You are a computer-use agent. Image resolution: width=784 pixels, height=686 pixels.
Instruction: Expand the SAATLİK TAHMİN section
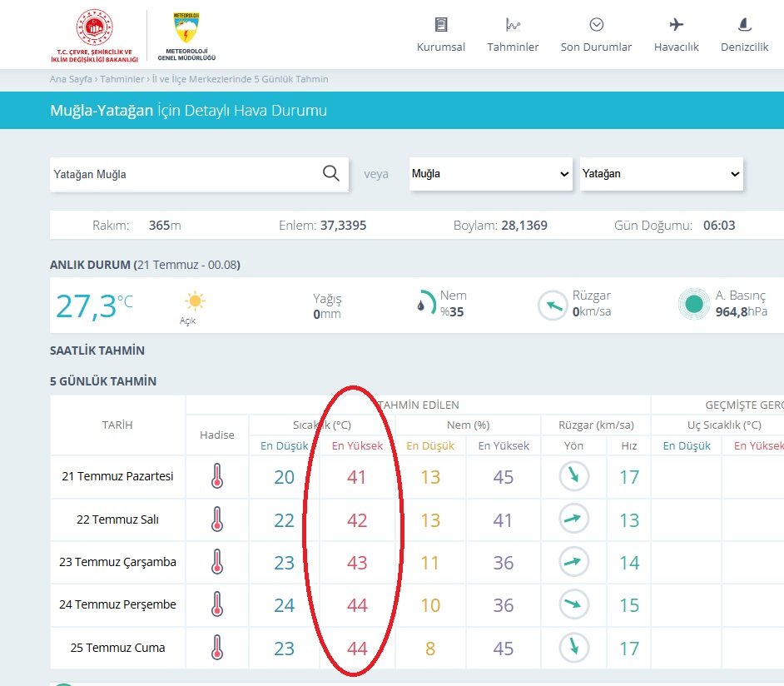click(x=97, y=350)
